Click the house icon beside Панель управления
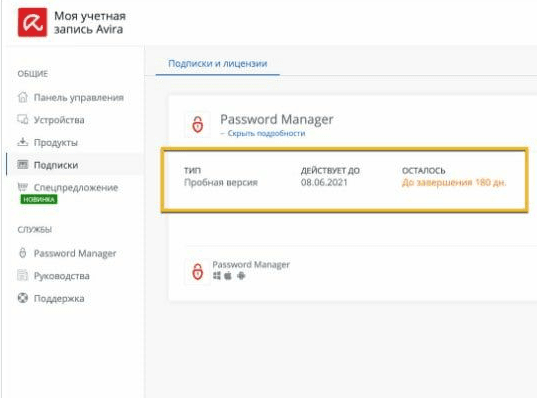 [23, 97]
